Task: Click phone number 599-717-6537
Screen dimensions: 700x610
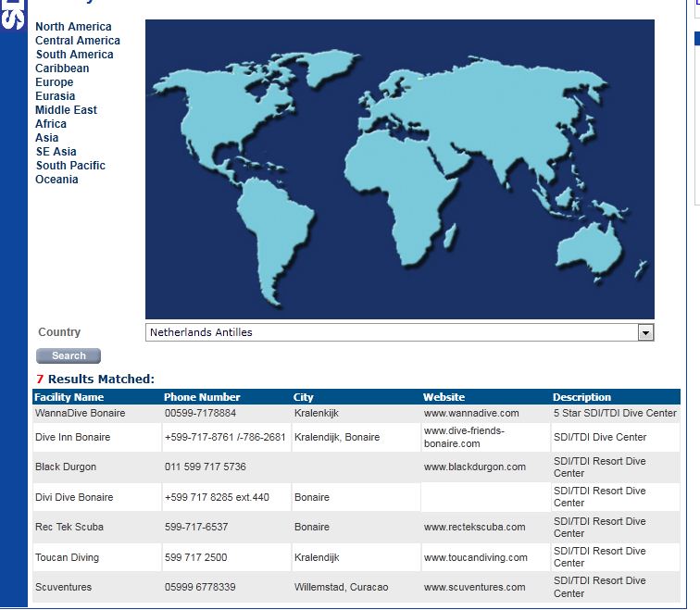Action: click(196, 527)
